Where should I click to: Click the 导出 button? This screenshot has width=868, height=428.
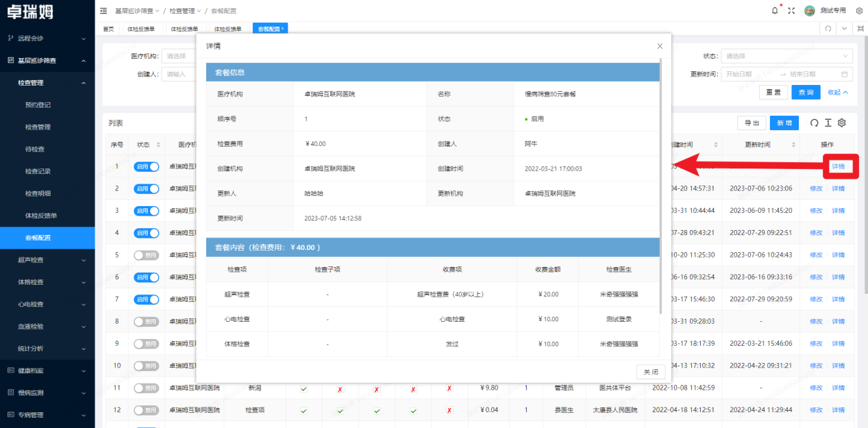tap(752, 123)
